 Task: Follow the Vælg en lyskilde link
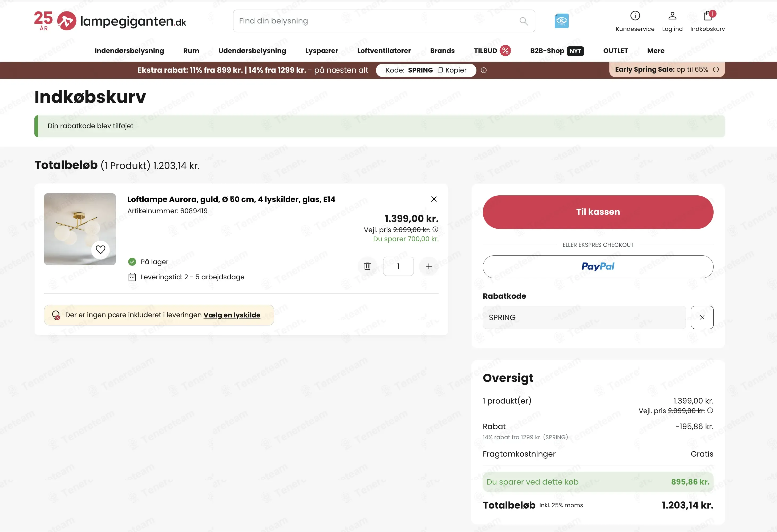(x=232, y=315)
